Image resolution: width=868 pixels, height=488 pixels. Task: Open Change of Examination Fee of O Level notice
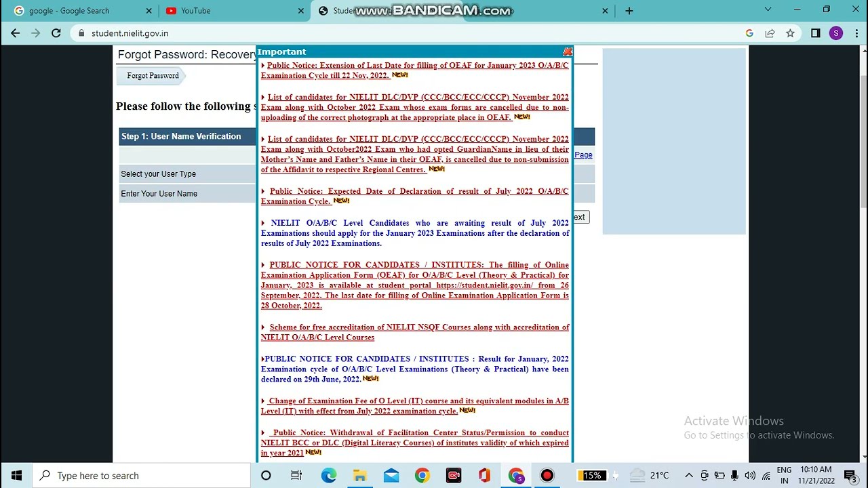(x=415, y=406)
